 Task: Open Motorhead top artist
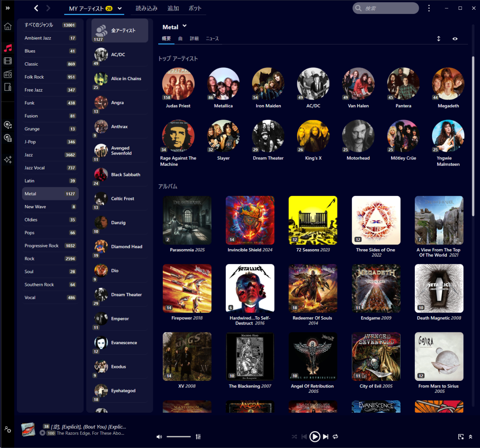tap(358, 136)
